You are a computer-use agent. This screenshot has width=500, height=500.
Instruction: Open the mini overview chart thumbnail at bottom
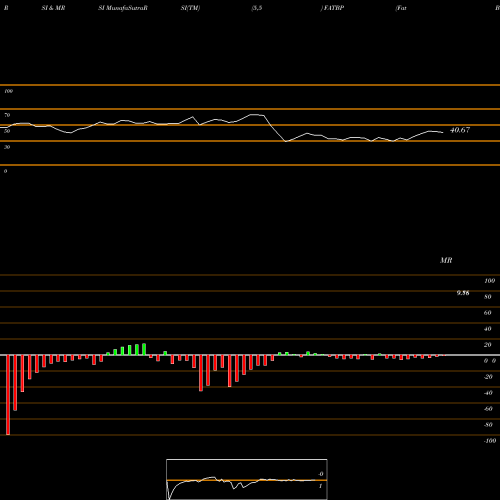pos(247,479)
